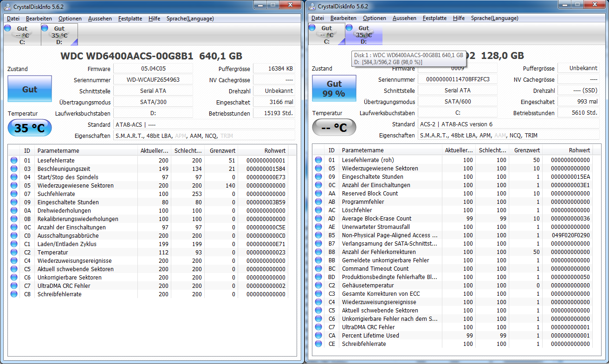Select disk C: tab in right window
The width and height of the screenshot is (609, 364).
(326, 35)
